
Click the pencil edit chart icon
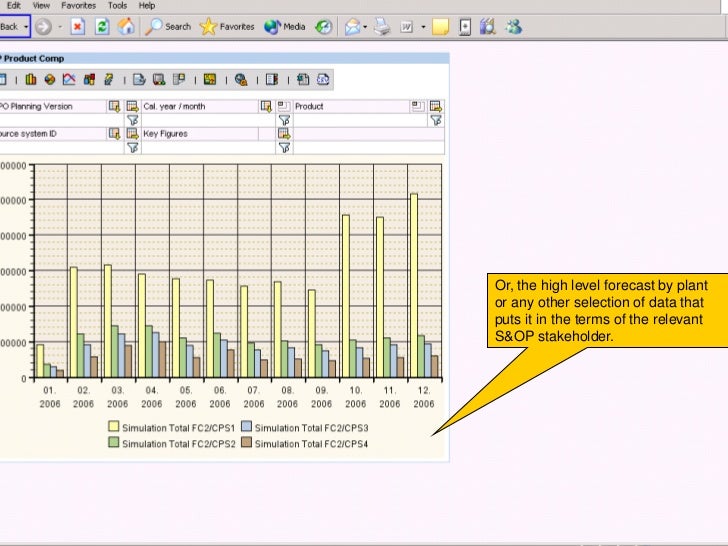(109, 79)
